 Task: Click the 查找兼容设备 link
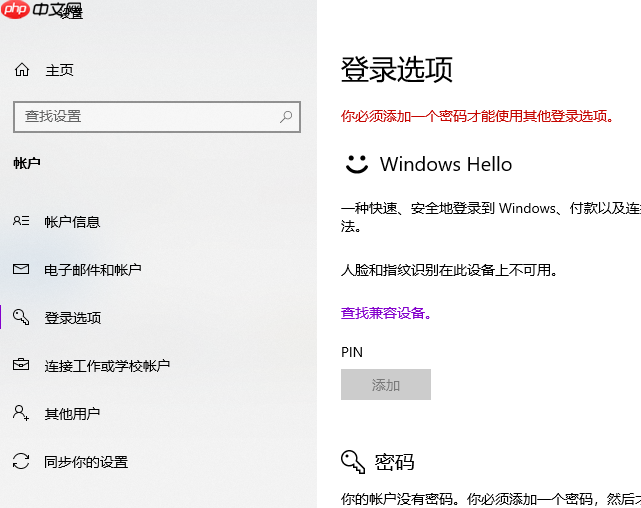[386, 313]
